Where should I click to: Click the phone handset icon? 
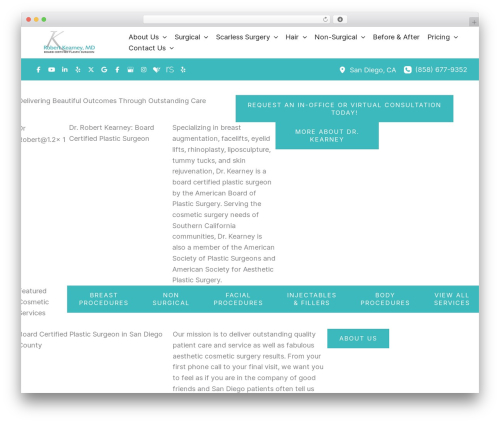tap(407, 70)
